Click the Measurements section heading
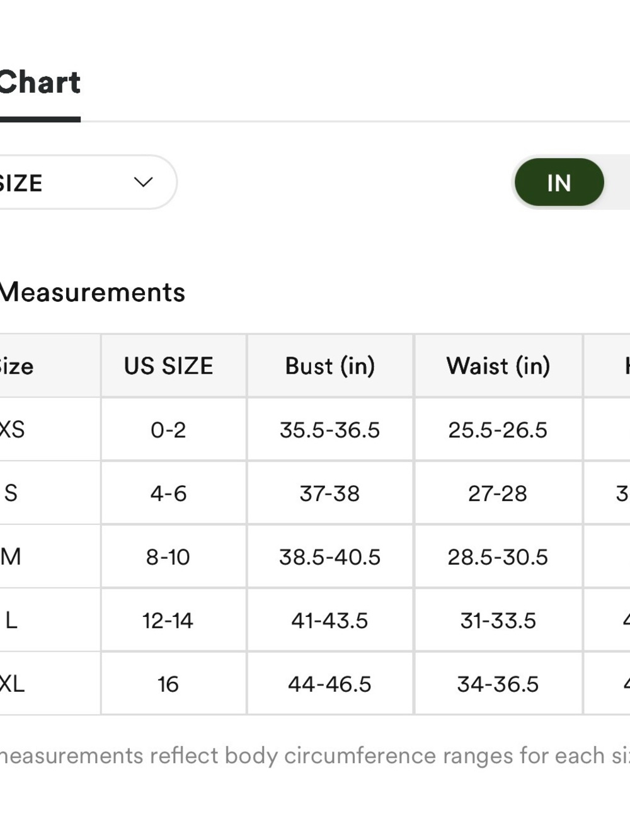This screenshot has width=630, height=840. click(92, 292)
